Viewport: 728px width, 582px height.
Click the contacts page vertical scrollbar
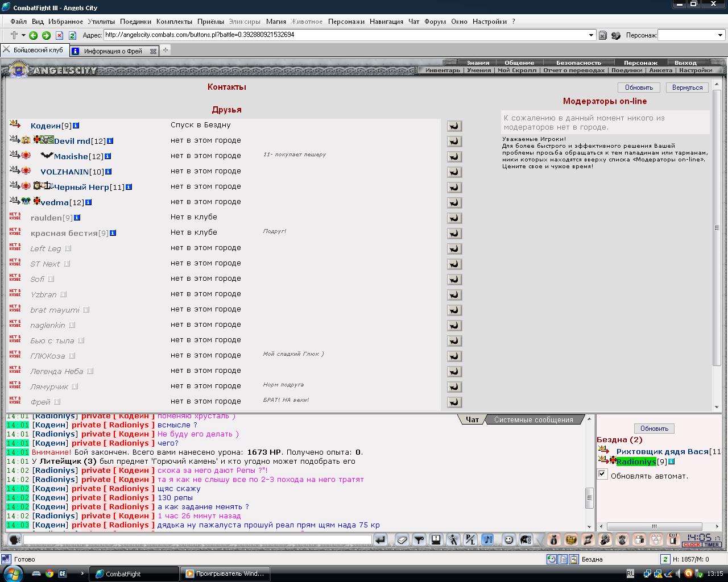717,227
